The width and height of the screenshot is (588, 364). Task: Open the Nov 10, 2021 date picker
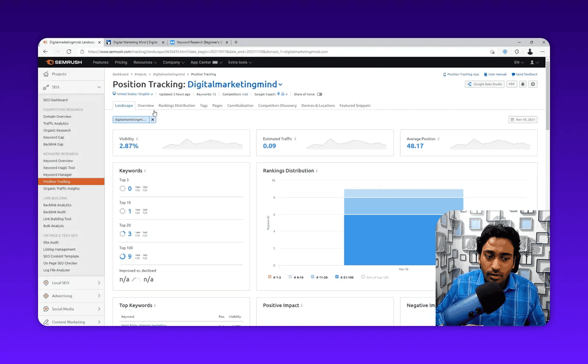pos(523,119)
